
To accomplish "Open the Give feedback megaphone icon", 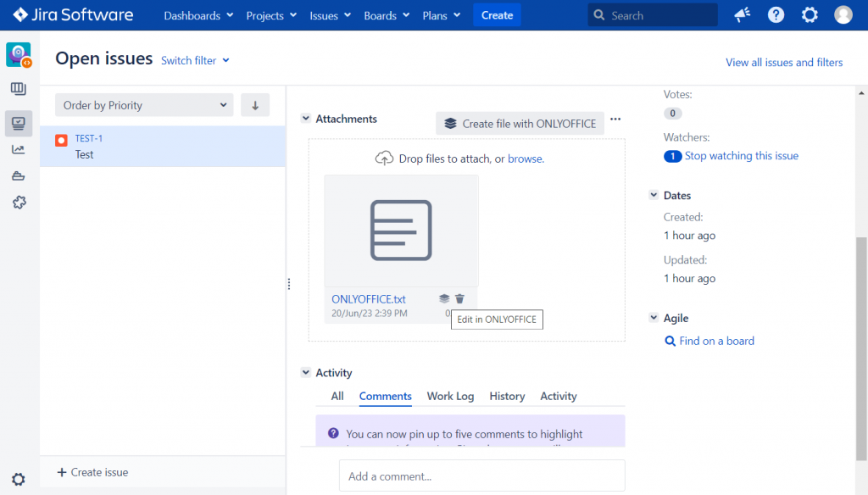I will click(742, 14).
